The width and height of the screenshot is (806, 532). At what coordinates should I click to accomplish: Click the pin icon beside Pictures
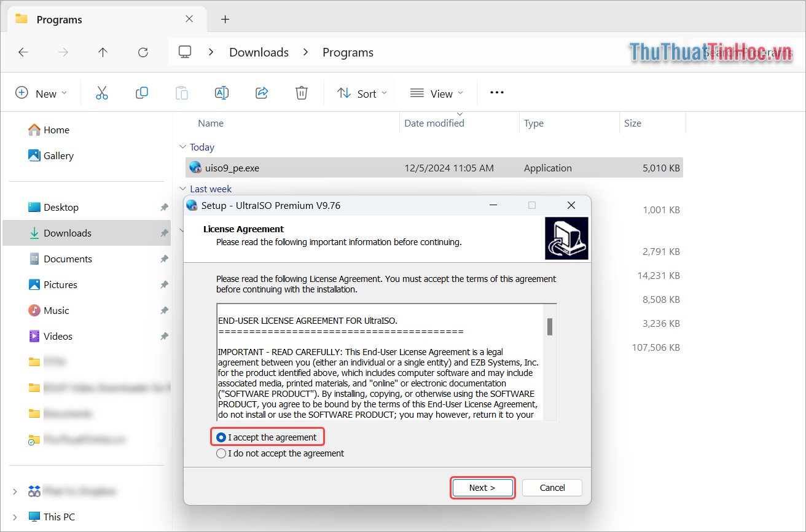click(x=164, y=285)
